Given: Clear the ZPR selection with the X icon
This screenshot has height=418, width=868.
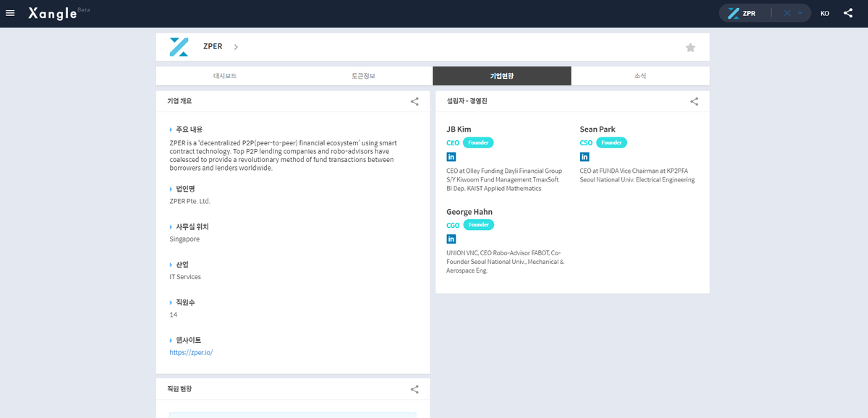Looking at the screenshot, I should tap(787, 13).
